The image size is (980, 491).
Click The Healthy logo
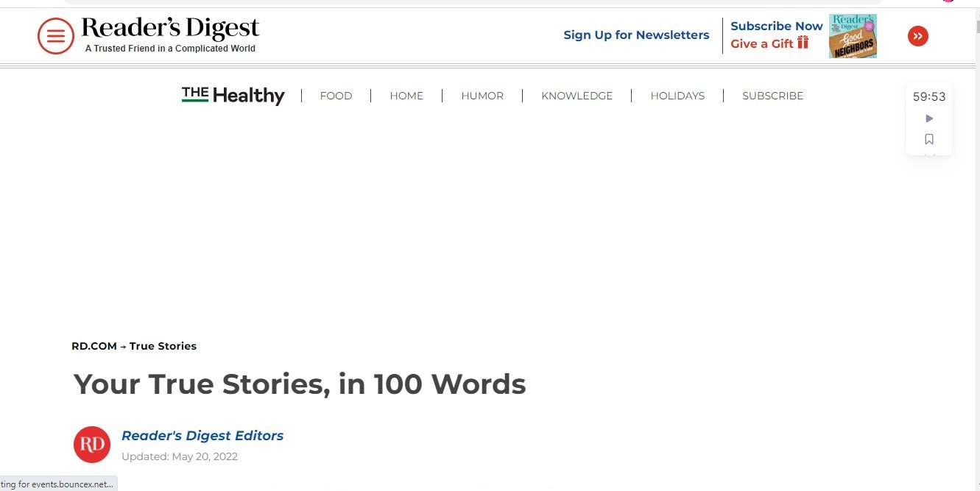pos(233,95)
